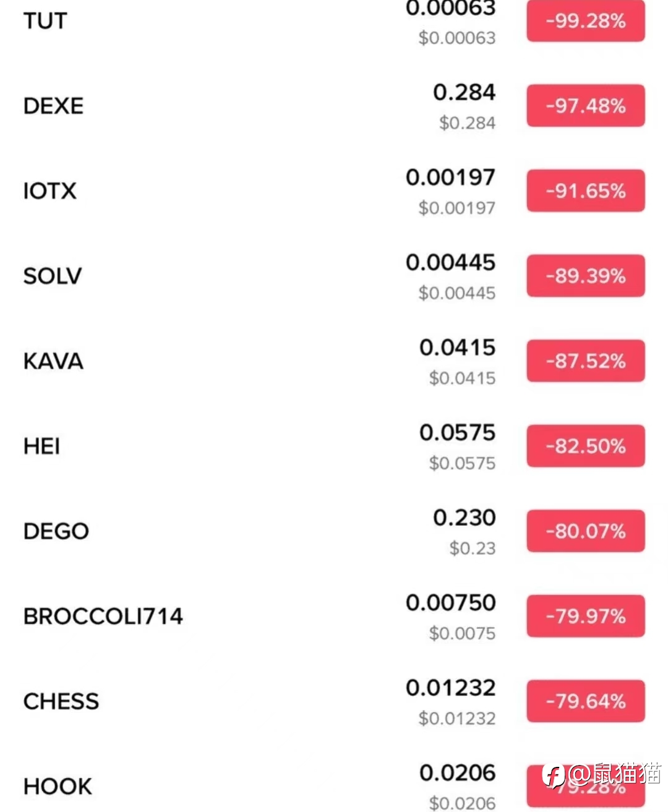The height and width of the screenshot is (812, 668).
Task: Tap the -82.50% badge beside HEI
Action: (x=585, y=446)
